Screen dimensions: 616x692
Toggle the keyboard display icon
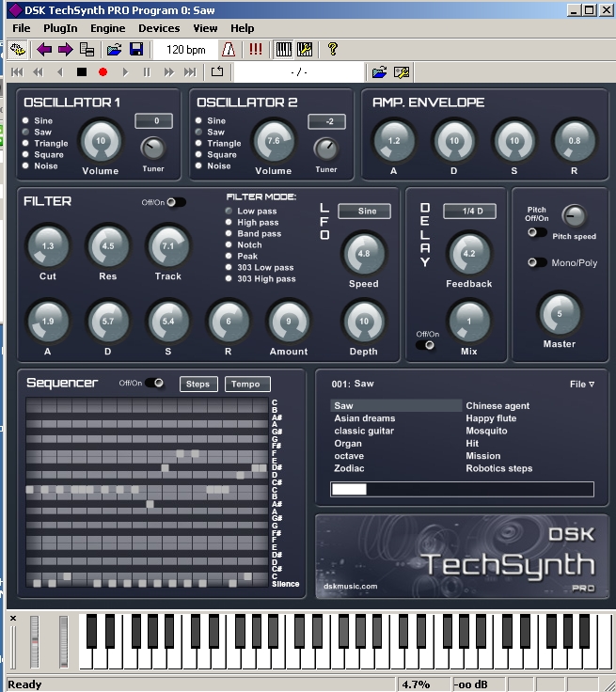[283, 50]
